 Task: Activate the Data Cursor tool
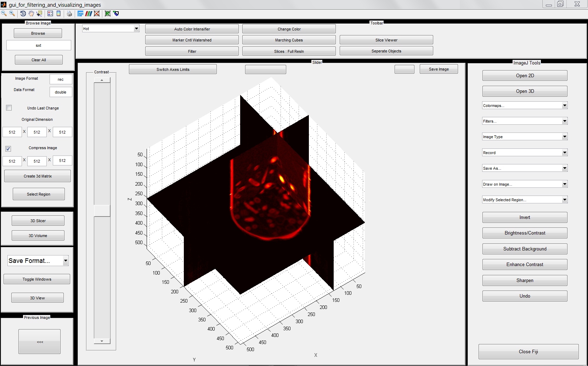pos(39,13)
